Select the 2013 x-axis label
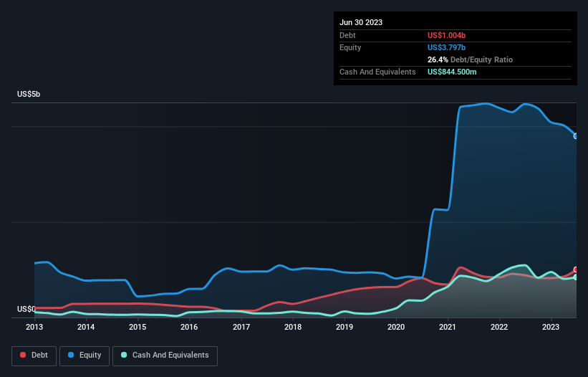 click(34, 327)
